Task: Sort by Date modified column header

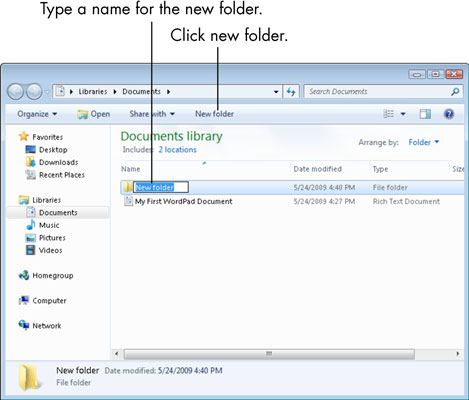Action: 317,169
